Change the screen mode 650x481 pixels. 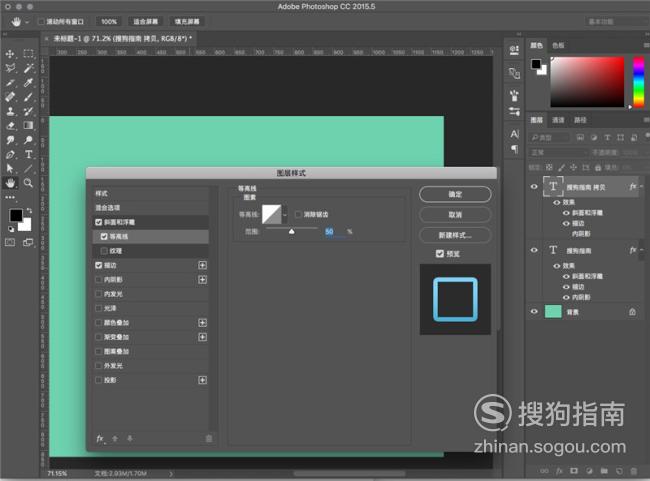(28, 243)
